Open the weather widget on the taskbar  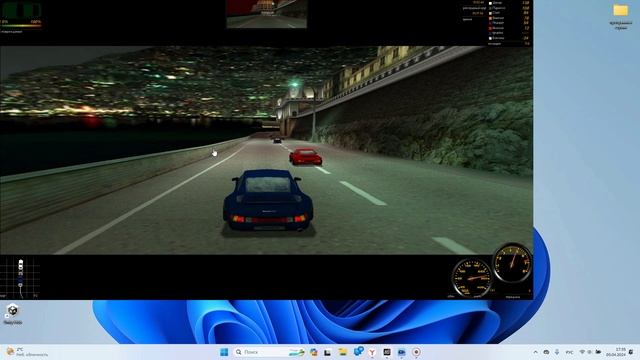pyautogui.click(x=27, y=352)
